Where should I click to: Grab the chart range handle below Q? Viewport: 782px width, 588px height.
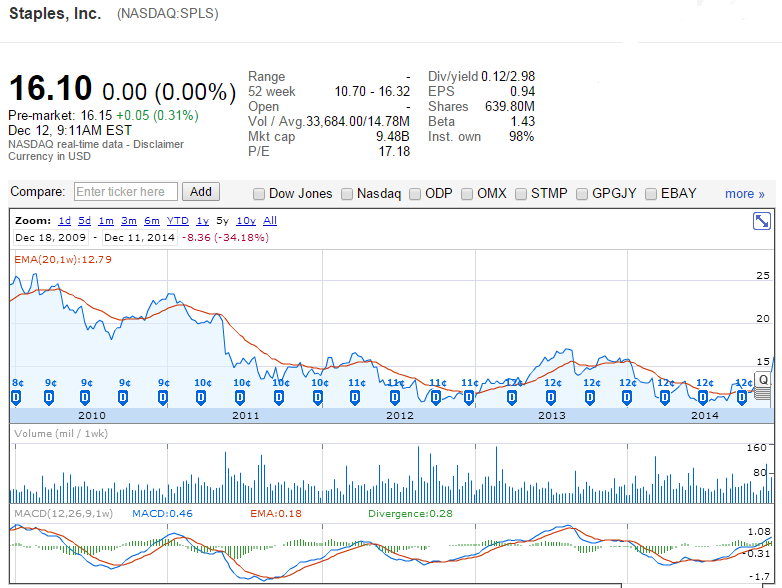coord(762,394)
